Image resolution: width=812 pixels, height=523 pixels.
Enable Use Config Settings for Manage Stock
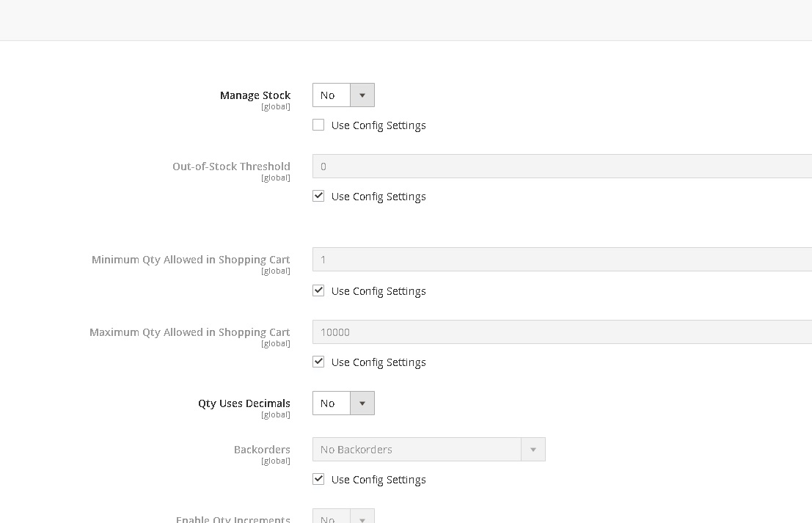coord(318,124)
